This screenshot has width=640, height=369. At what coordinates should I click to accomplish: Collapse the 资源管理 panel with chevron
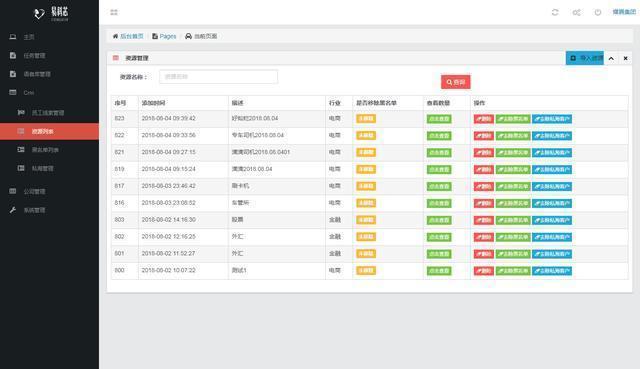611,58
